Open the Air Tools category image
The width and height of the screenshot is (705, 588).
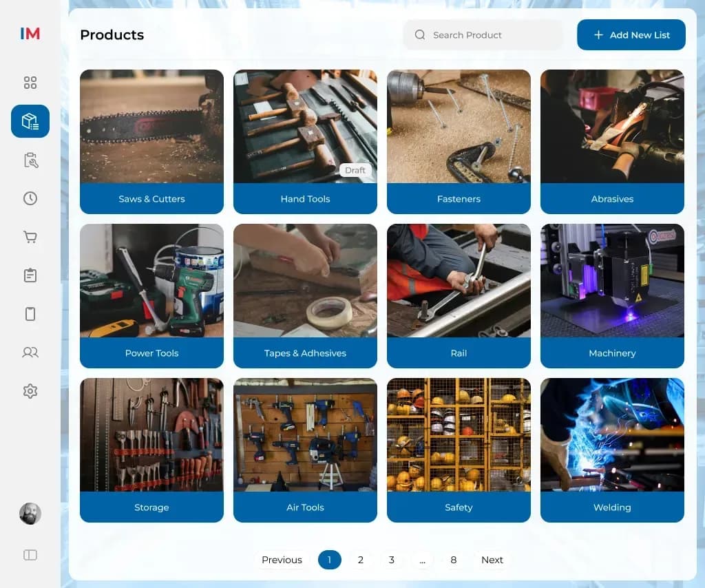pyautogui.click(x=305, y=434)
